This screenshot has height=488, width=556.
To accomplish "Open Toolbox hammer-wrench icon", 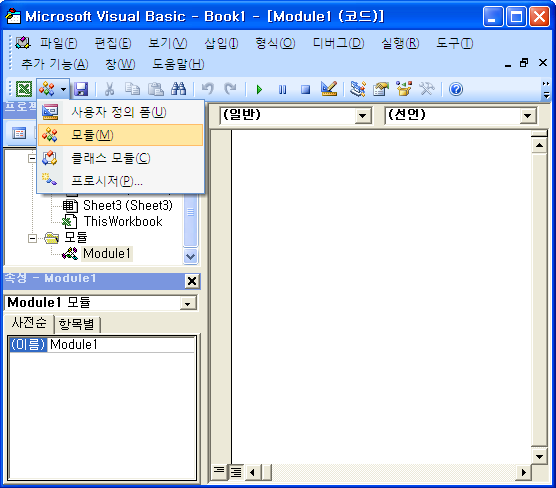I will (x=427, y=89).
